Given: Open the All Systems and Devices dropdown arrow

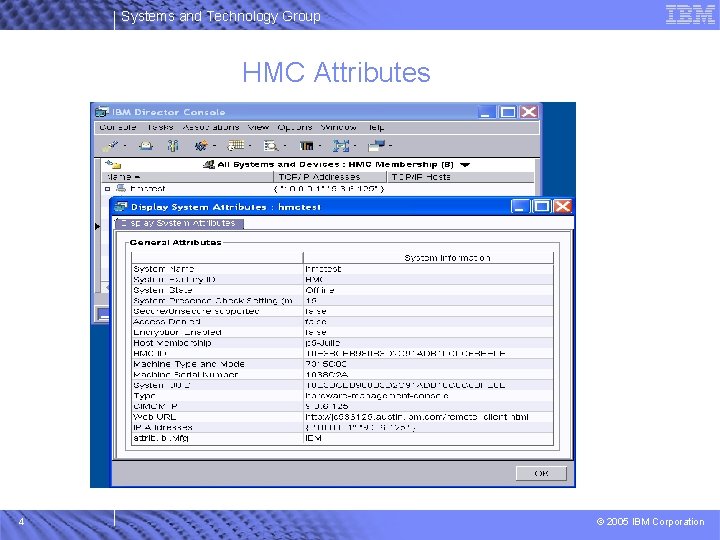Looking at the screenshot, I should point(465,165).
